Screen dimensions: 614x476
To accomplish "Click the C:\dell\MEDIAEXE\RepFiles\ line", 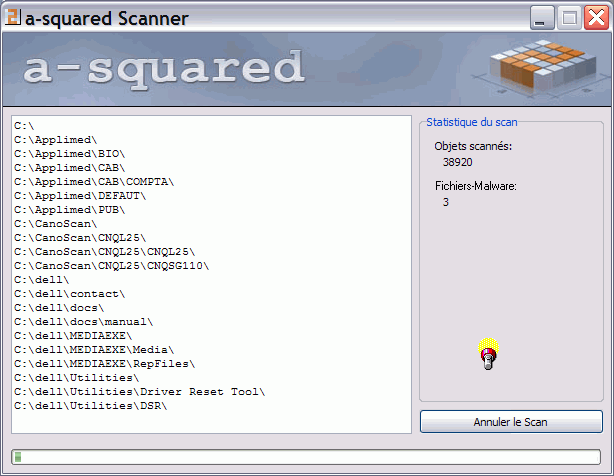I will coord(105,364).
